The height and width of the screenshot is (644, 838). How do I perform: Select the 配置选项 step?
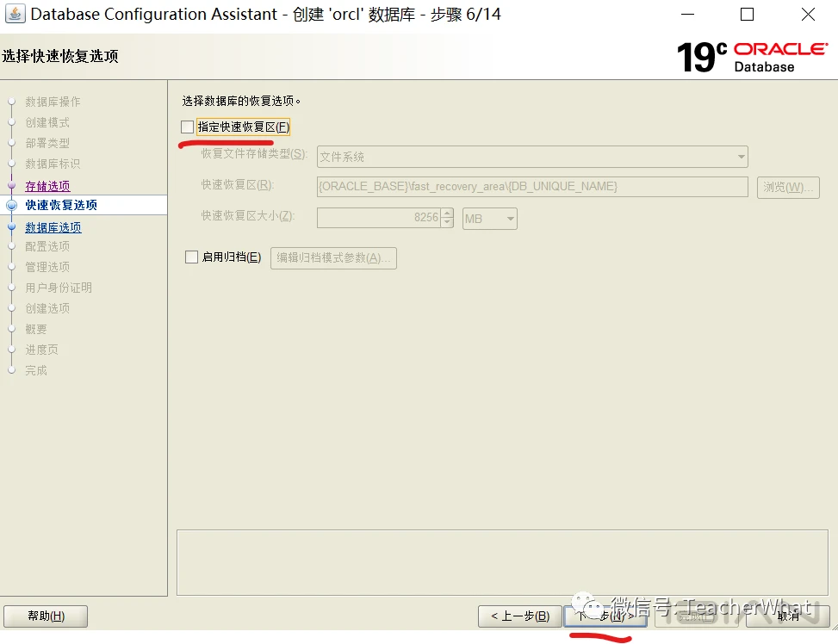[x=47, y=246]
